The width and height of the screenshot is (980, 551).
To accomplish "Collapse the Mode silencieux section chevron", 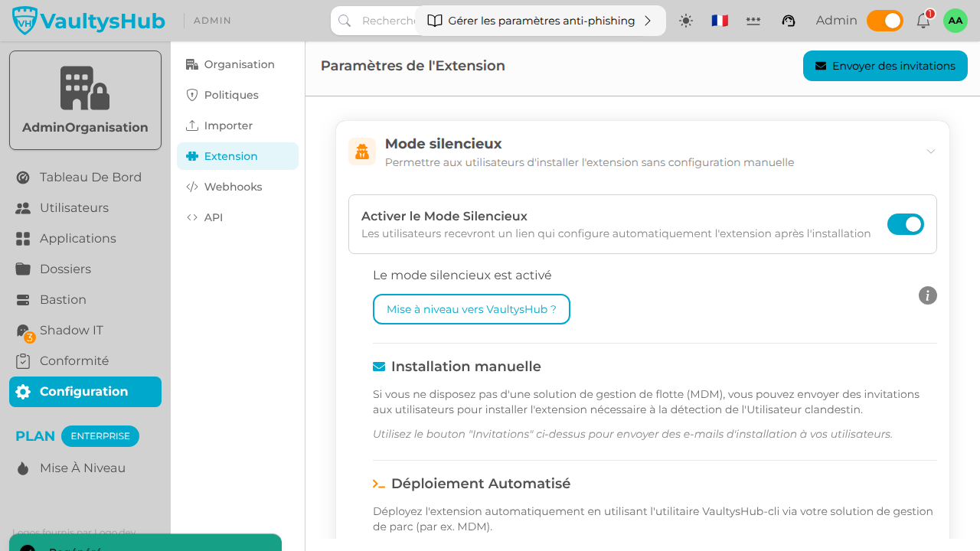I will point(931,152).
